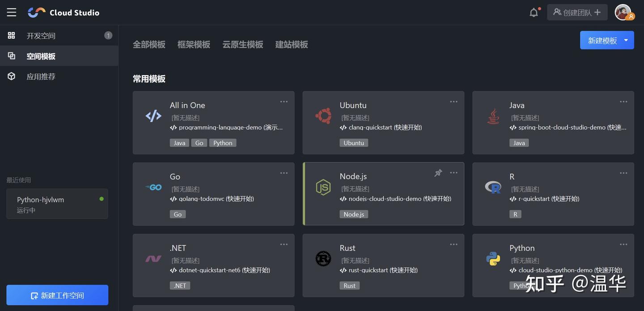The width and height of the screenshot is (644, 311).
Task: Click the Ubuntu logo icon
Action: pyautogui.click(x=323, y=116)
